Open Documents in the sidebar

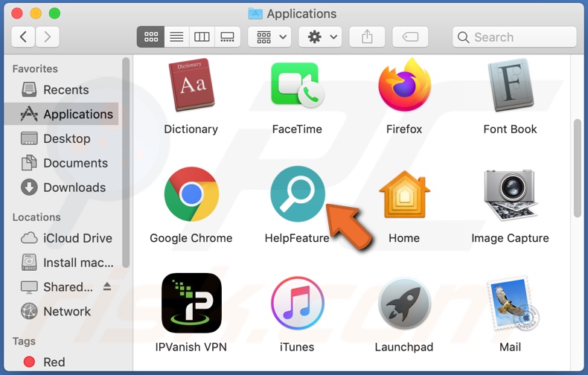tap(62, 163)
